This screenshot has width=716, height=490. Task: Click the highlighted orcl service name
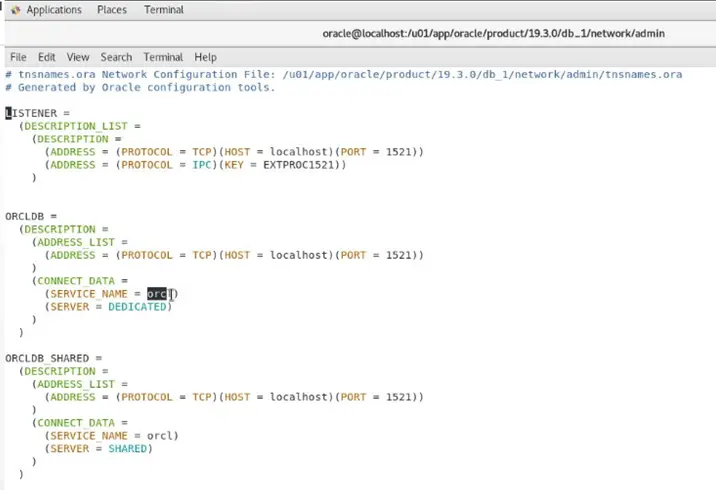click(158, 294)
